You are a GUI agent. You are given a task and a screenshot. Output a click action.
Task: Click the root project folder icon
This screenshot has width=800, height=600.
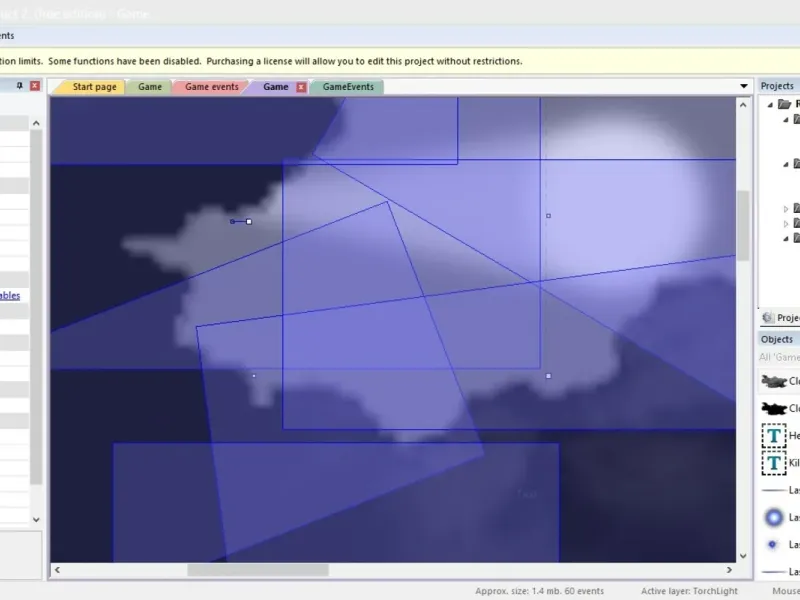784,105
